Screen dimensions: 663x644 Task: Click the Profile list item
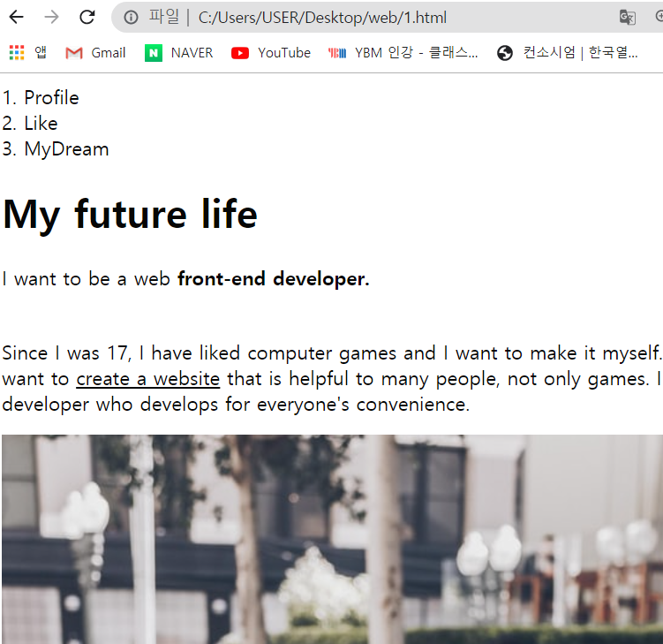click(x=51, y=98)
